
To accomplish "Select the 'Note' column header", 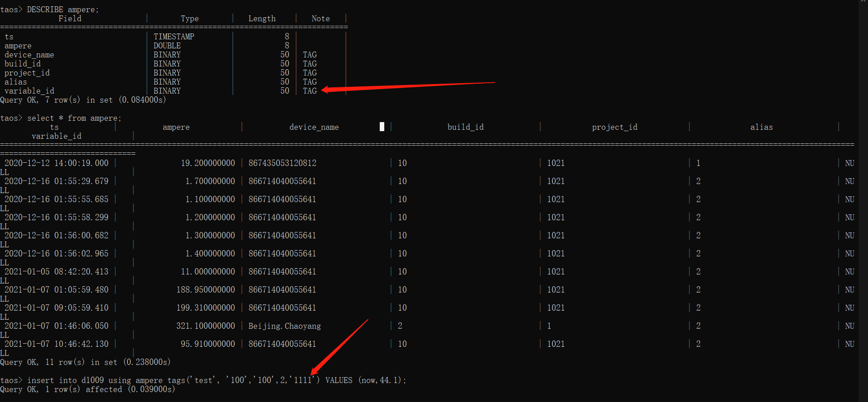I will tap(321, 19).
